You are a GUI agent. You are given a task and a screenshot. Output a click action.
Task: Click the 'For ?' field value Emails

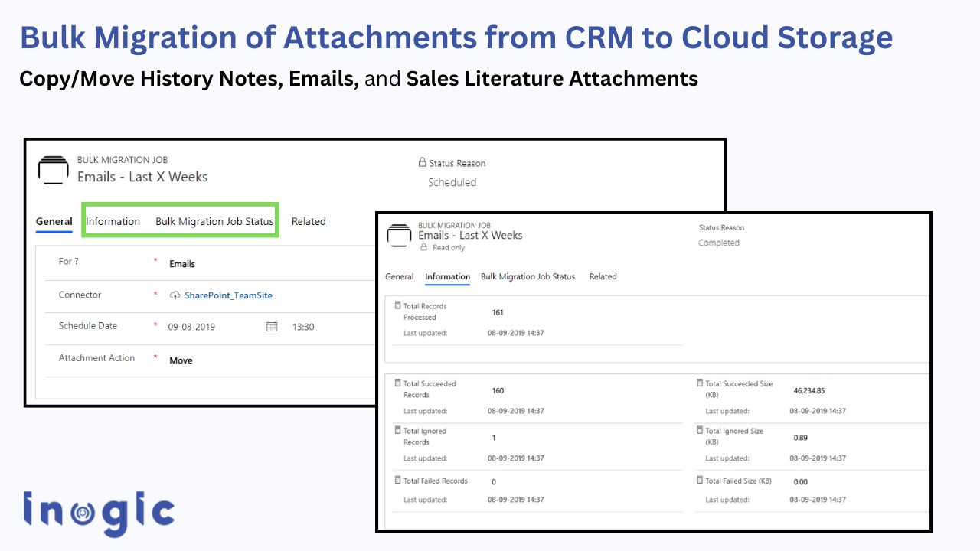[x=182, y=264]
